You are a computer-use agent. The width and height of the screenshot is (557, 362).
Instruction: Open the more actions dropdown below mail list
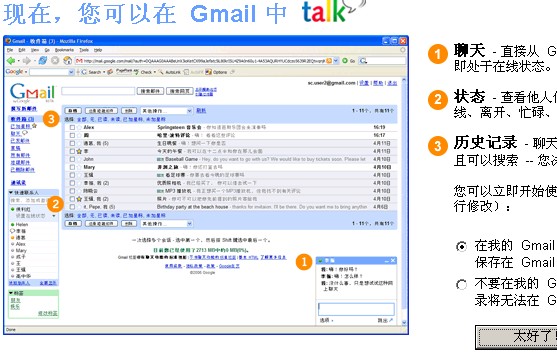coord(166,223)
